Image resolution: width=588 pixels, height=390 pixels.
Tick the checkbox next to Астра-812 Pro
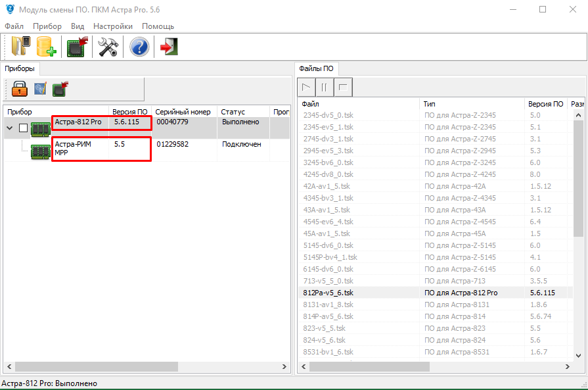coord(23,128)
